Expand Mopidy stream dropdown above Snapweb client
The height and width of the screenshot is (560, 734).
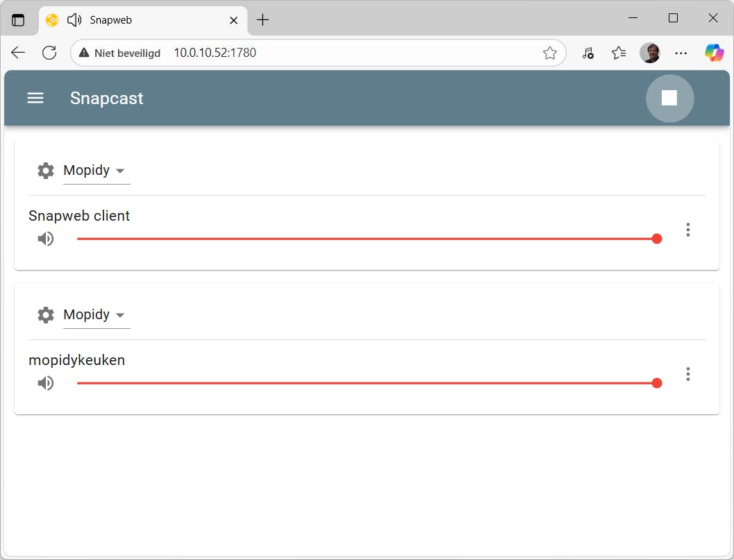(97, 171)
